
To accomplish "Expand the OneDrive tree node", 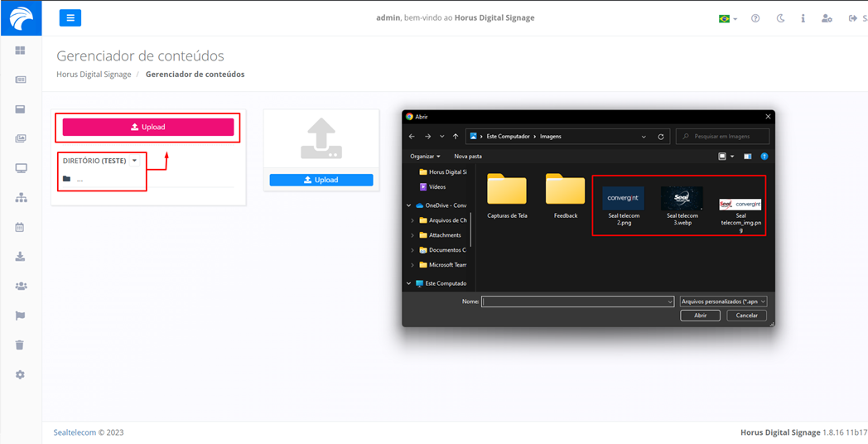I will click(408, 205).
